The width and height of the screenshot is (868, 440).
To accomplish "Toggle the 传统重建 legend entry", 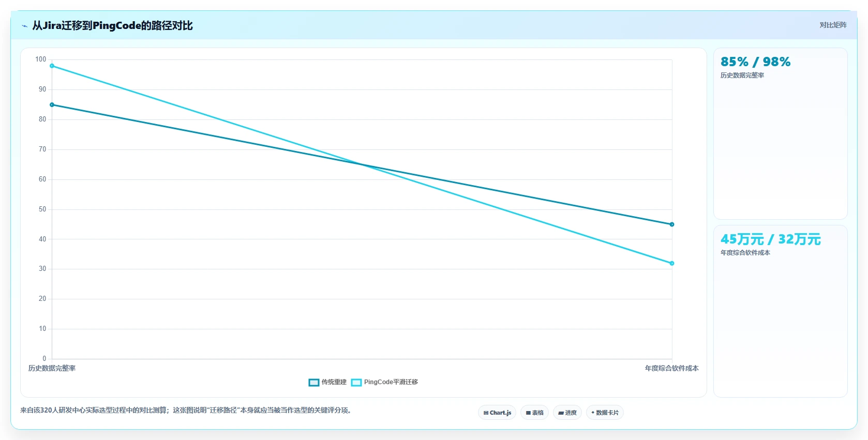I will [327, 382].
